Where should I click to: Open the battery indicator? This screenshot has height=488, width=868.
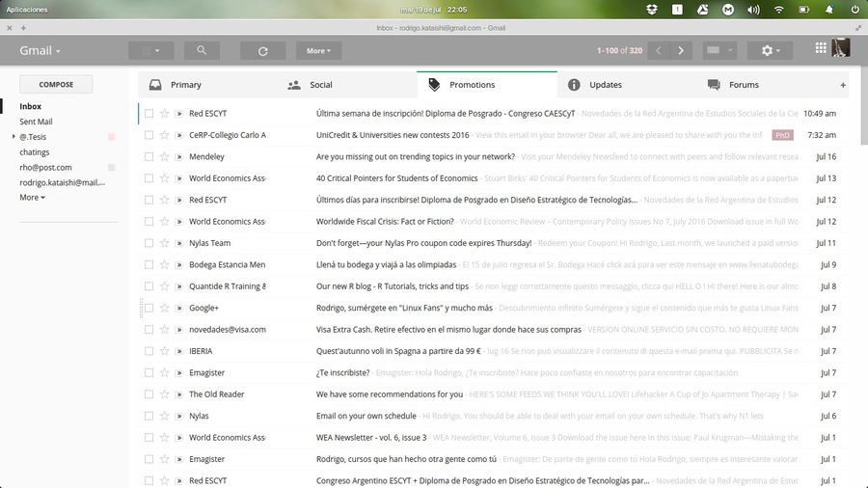[803, 10]
